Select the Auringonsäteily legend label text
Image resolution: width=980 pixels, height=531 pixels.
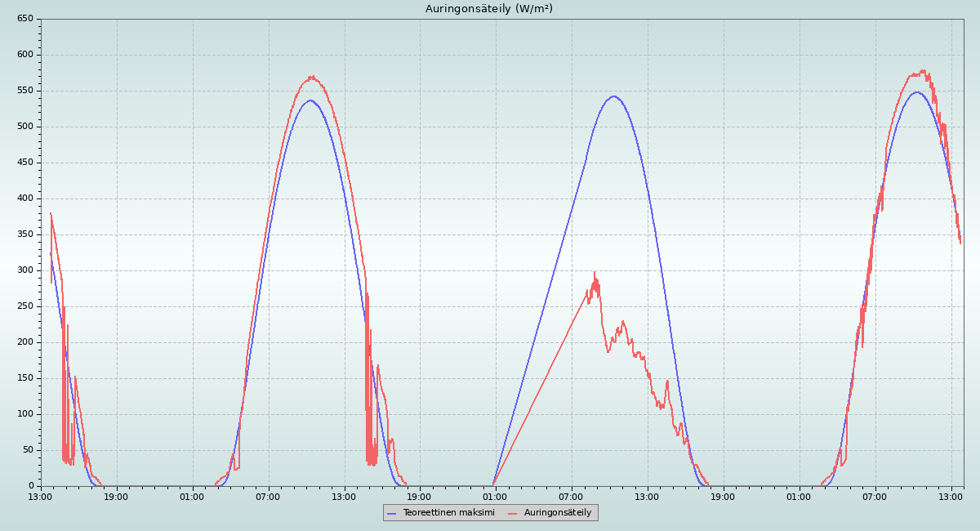558,513
